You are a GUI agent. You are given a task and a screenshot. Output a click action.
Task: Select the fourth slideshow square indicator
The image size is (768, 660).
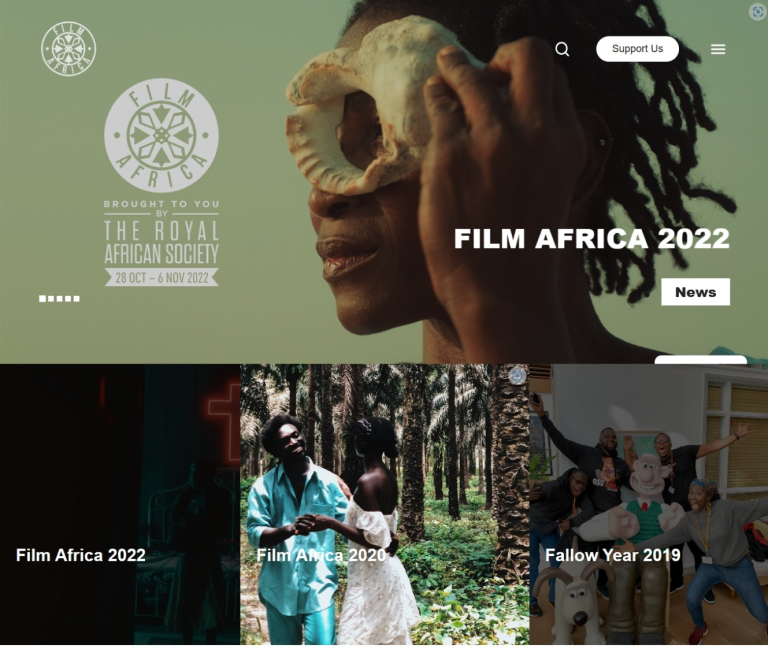[x=68, y=299]
